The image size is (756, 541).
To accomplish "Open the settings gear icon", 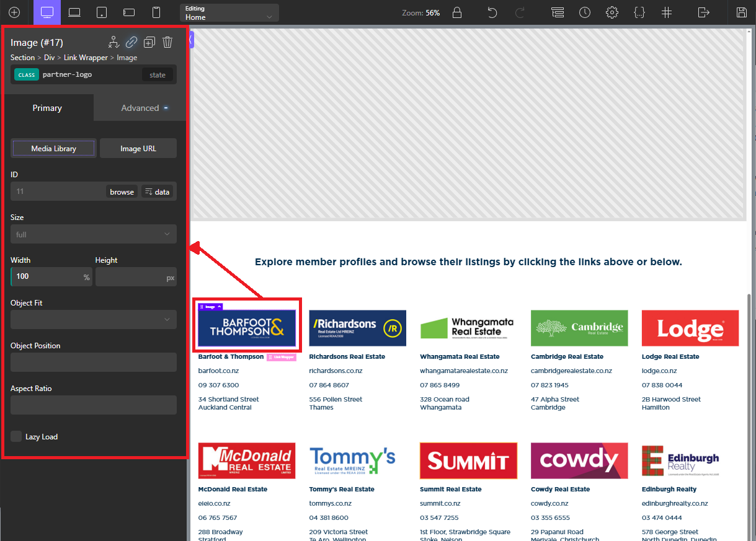I will pos(612,12).
